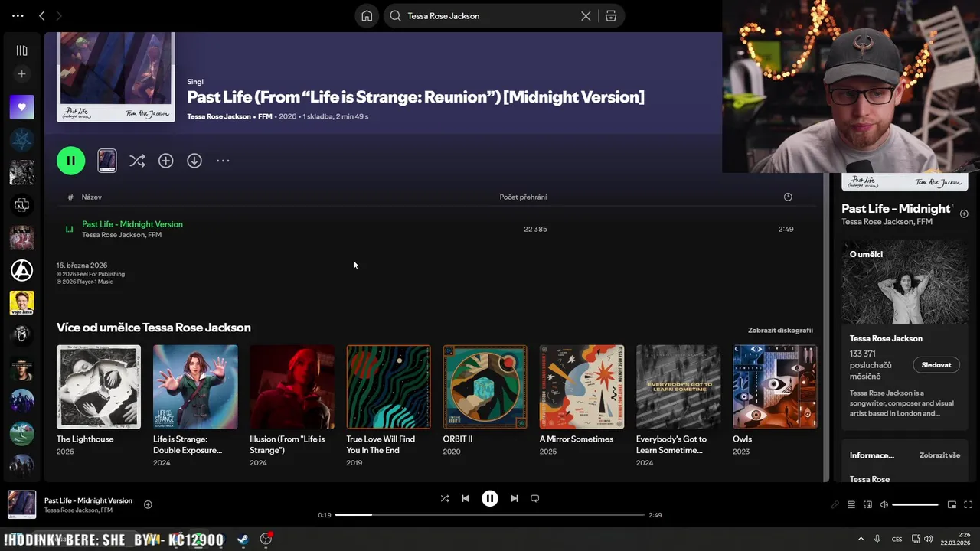The height and width of the screenshot is (551, 980).
Task: Add current song via plus in player bar
Action: [x=148, y=504]
